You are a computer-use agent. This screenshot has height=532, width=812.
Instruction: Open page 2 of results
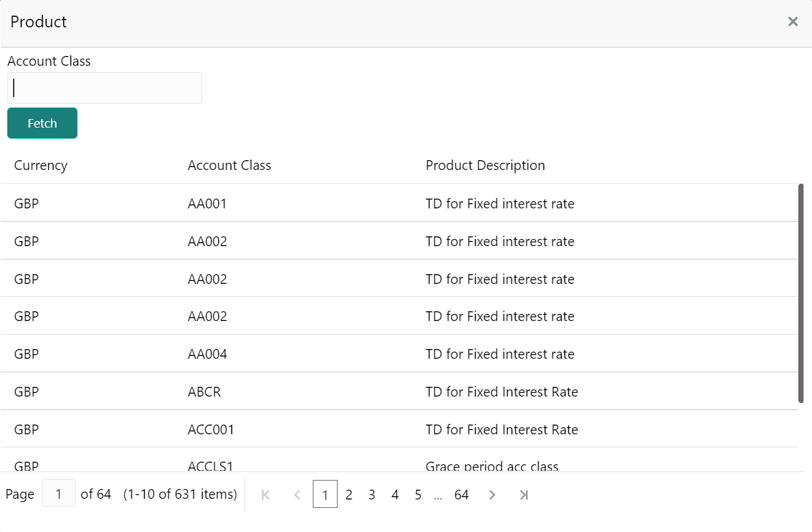(x=349, y=495)
